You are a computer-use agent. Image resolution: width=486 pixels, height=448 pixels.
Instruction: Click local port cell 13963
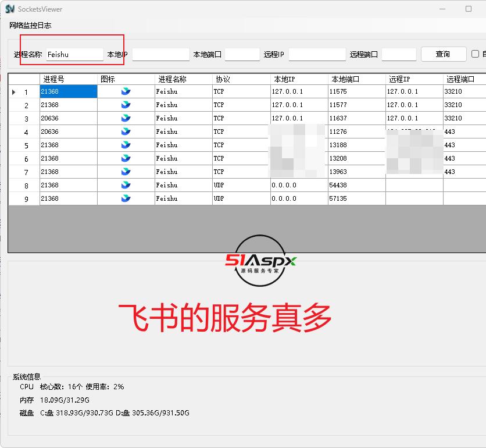coord(357,172)
